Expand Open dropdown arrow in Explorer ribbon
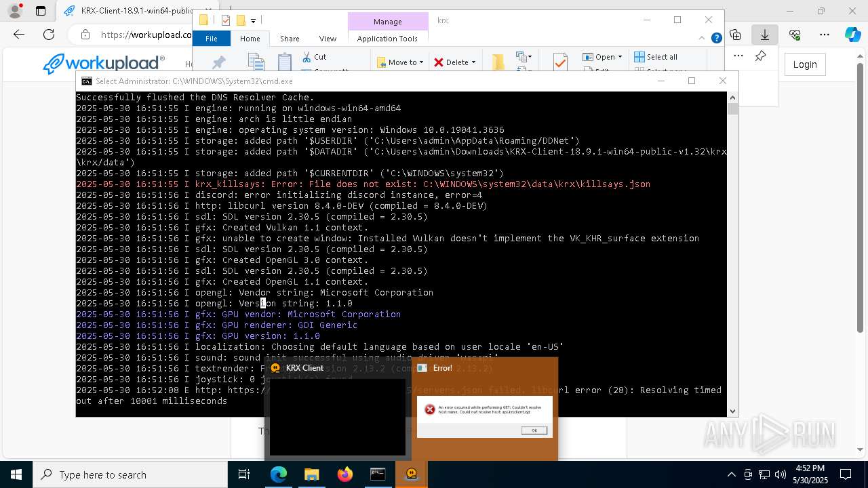This screenshot has width=868, height=488. 620,57
